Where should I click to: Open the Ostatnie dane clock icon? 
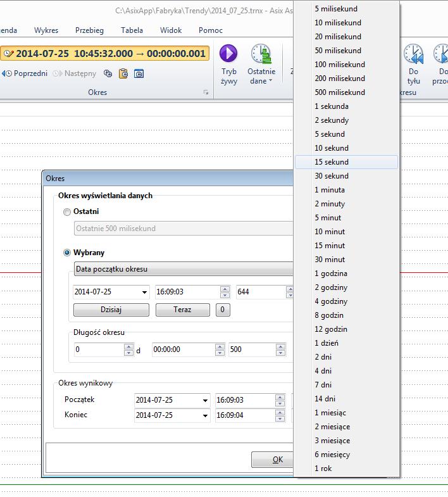(261, 54)
